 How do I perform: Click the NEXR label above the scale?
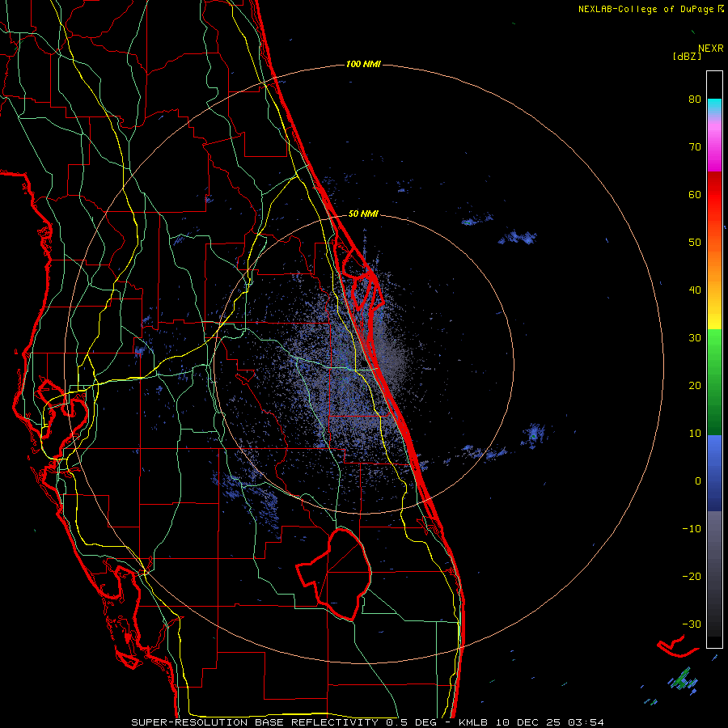(710, 49)
